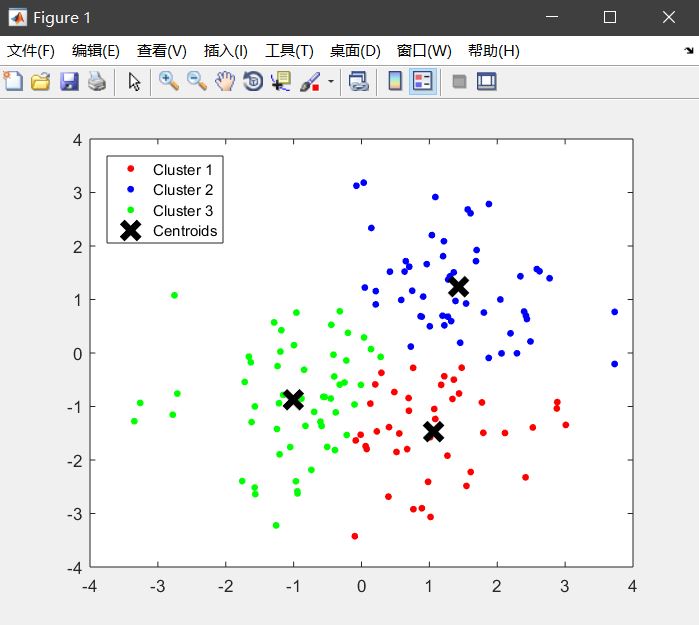Open file using folder toolbar icon
The height and width of the screenshot is (625, 699).
(41, 82)
